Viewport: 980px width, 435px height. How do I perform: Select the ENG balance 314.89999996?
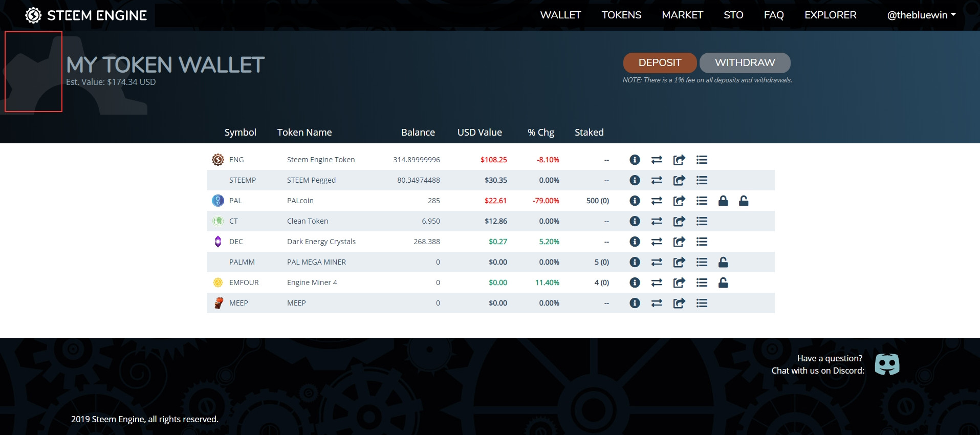pos(417,160)
